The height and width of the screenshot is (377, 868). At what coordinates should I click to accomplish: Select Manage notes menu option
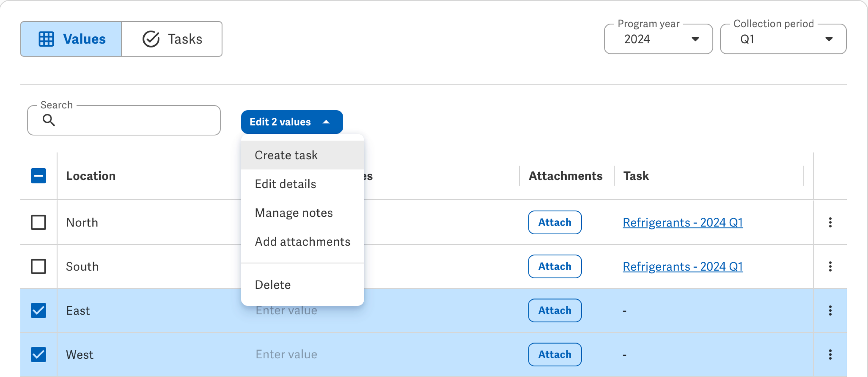tap(302, 213)
